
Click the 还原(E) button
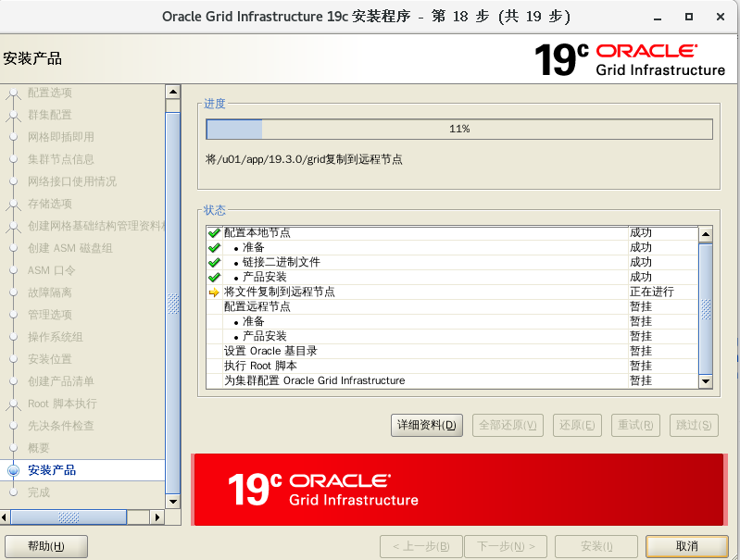[x=577, y=425]
